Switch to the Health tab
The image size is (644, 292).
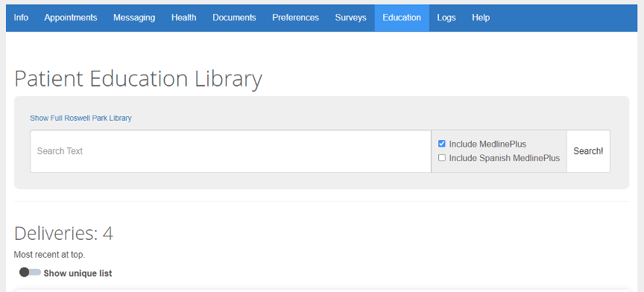[x=183, y=18]
